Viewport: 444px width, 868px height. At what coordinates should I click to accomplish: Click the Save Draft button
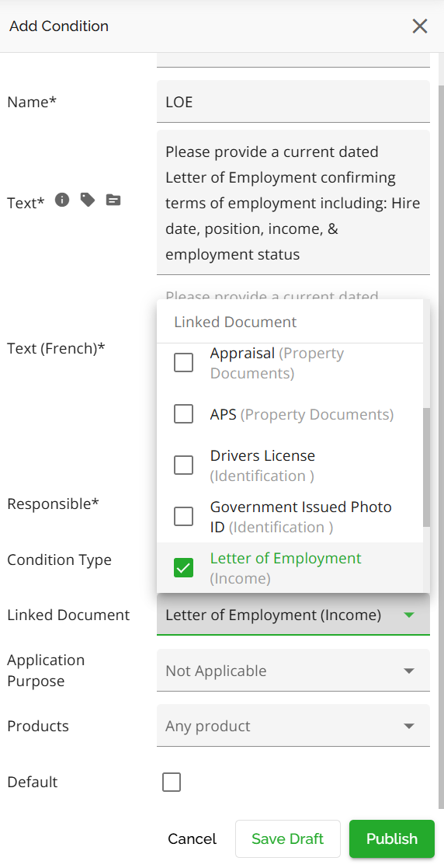click(x=287, y=838)
